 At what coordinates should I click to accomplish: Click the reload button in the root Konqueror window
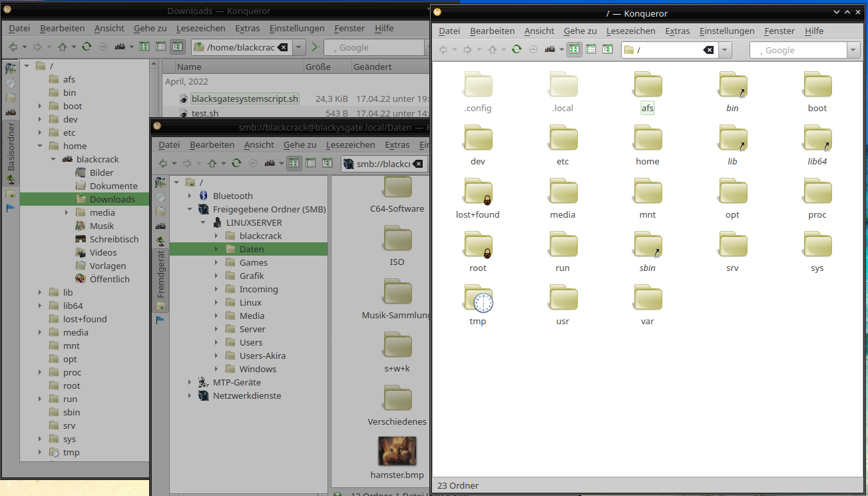[x=517, y=50]
